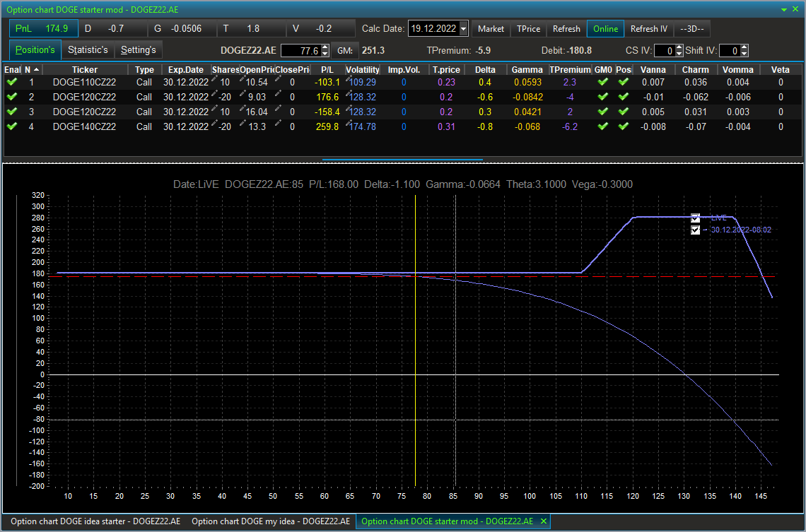Edit OpenPrice pencil icon beside 9.03
Viewport: 806px width, 532px height.
[243, 93]
